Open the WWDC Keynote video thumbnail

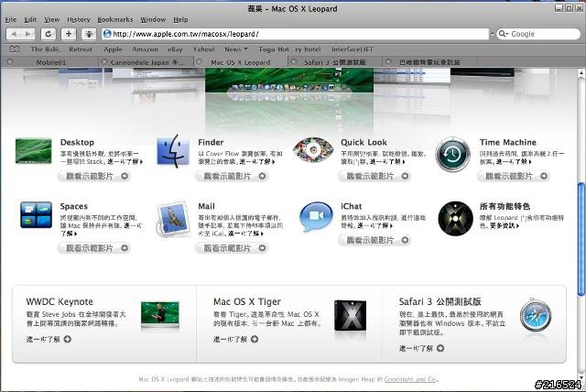point(160,315)
